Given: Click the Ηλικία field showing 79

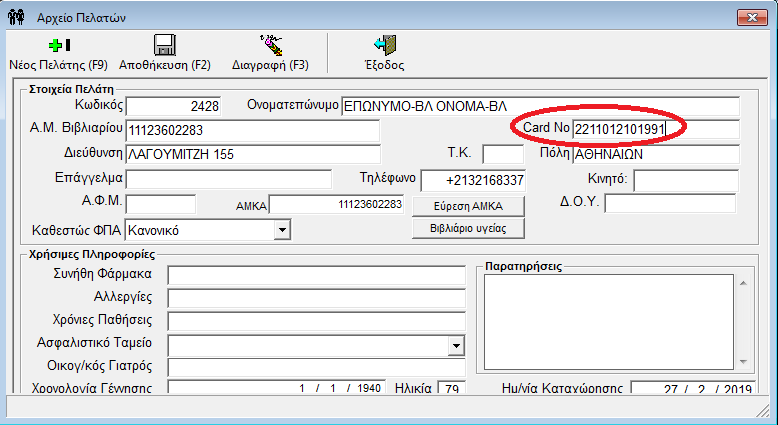Looking at the screenshot, I should point(452,388).
